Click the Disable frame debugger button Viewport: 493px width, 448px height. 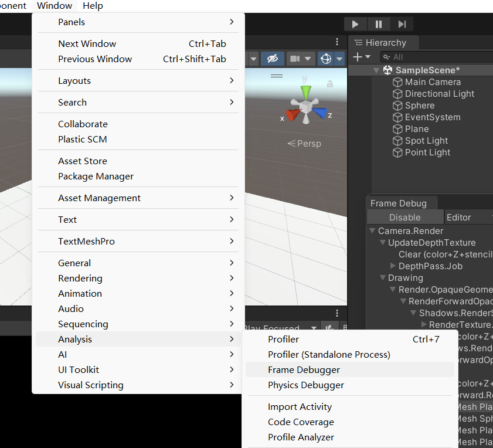point(405,218)
